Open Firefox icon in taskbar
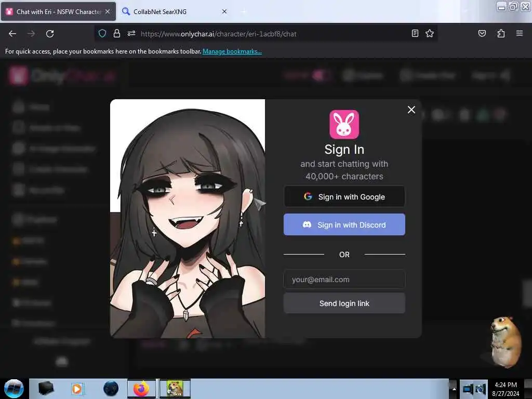Screen dimensions: 532x399 [x=141, y=389]
